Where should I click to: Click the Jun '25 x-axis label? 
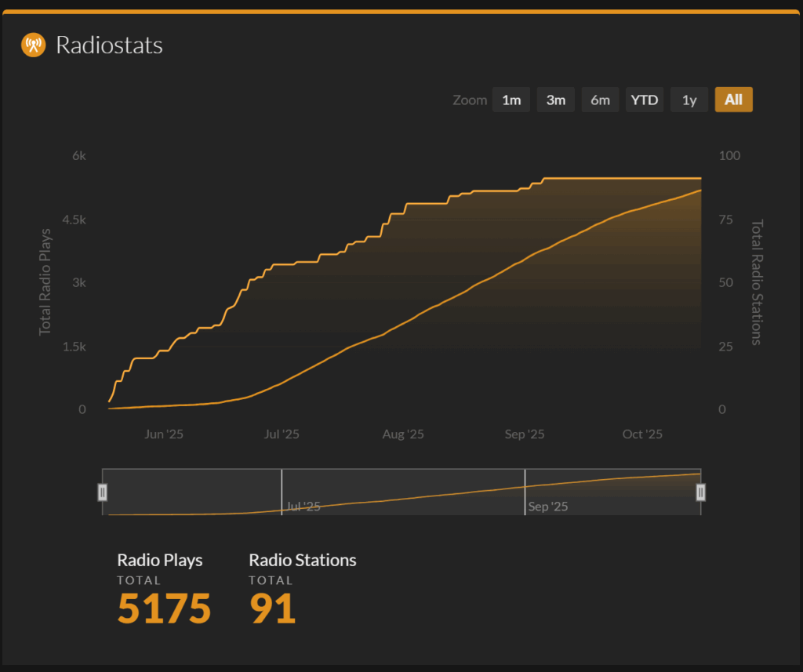click(164, 434)
